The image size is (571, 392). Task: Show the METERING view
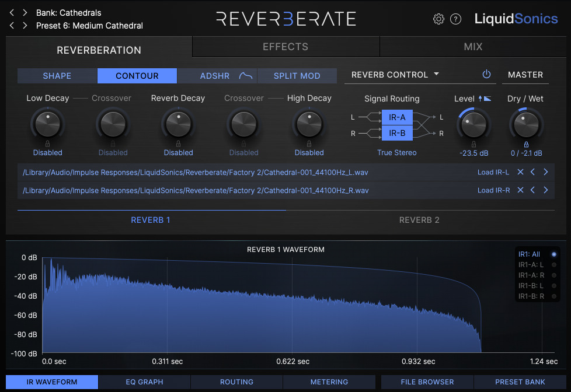click(329, 382)
